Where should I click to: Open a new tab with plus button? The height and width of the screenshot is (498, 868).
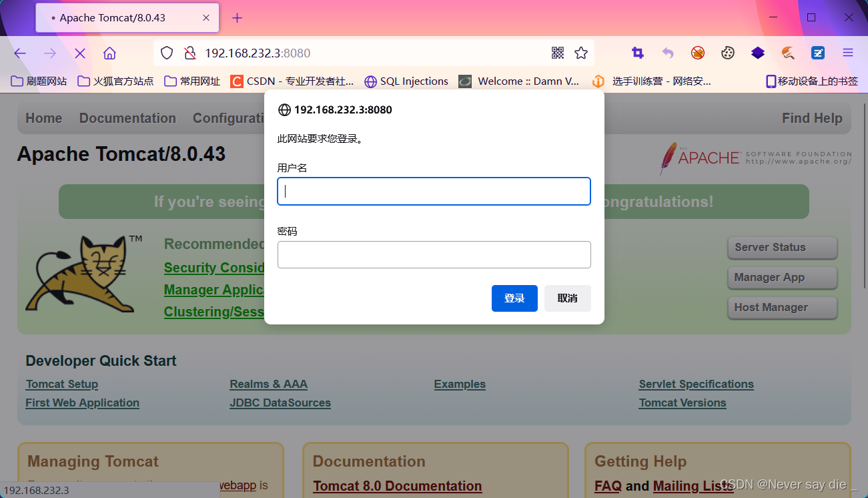pyautogui.click(x=237, y=18)
